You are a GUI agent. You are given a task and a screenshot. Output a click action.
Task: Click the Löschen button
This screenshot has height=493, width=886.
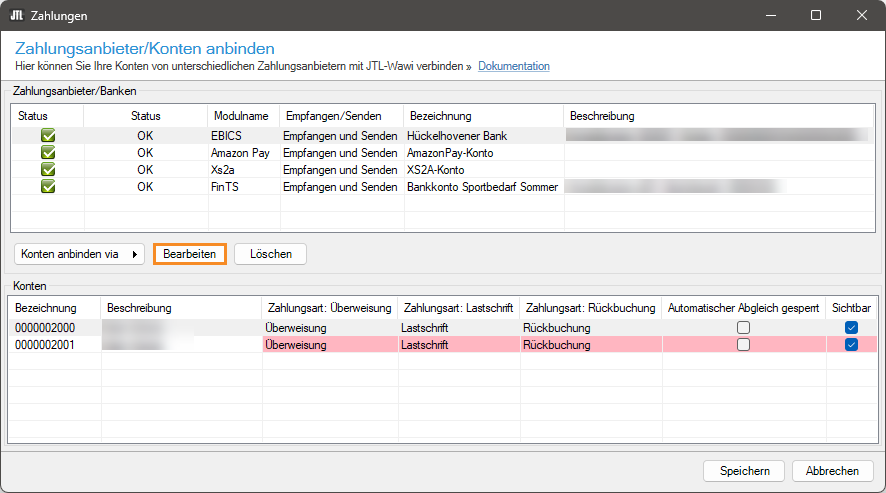point(270,254)
